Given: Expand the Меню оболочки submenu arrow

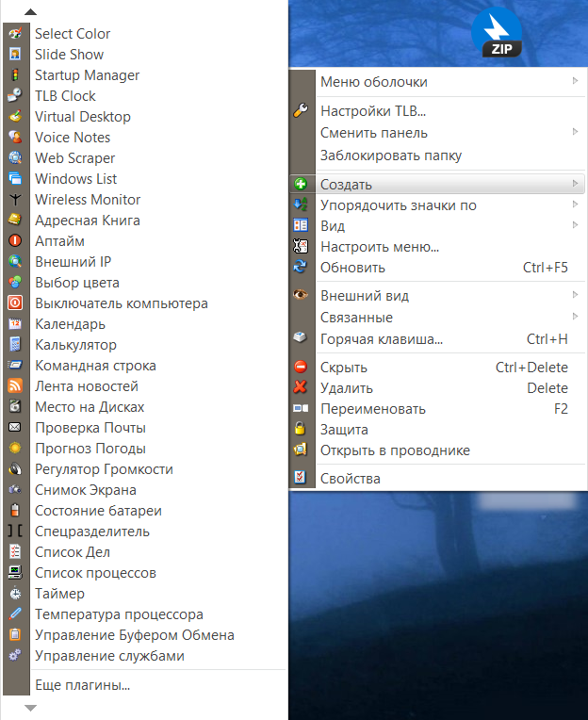Looking at the screenshot, I should click(x=575, y=82).
